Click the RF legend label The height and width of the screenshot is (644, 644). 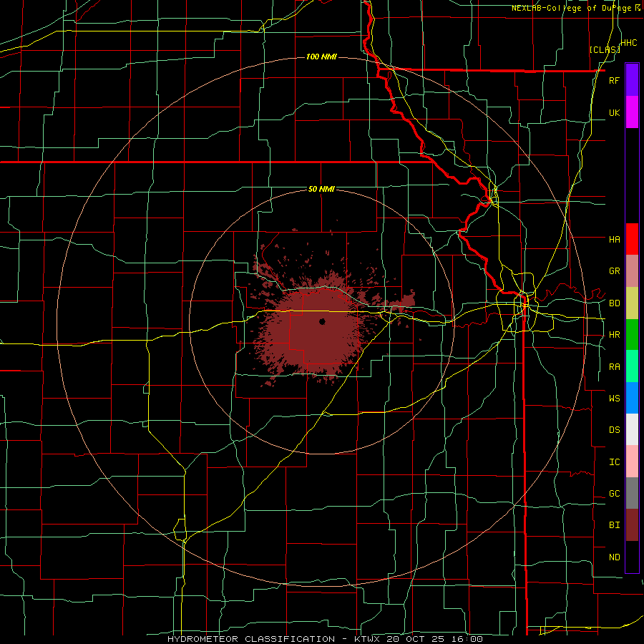pos(614,80)
